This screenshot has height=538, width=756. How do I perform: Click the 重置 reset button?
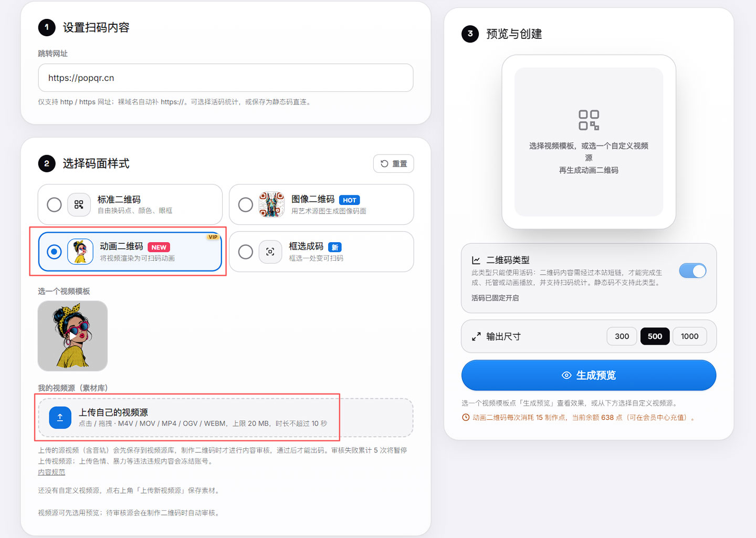click(x=393, y=163)
